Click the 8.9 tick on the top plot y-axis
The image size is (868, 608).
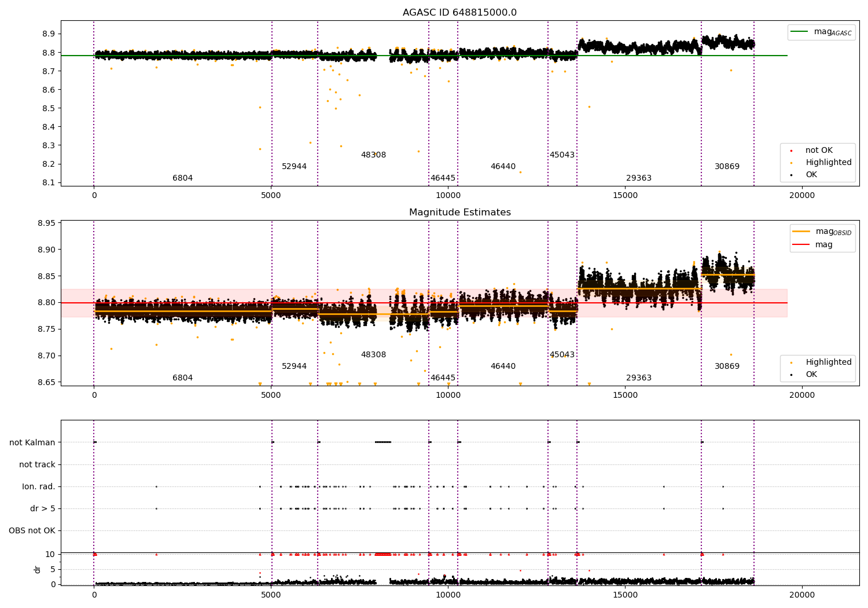click(x=49, y=34)
